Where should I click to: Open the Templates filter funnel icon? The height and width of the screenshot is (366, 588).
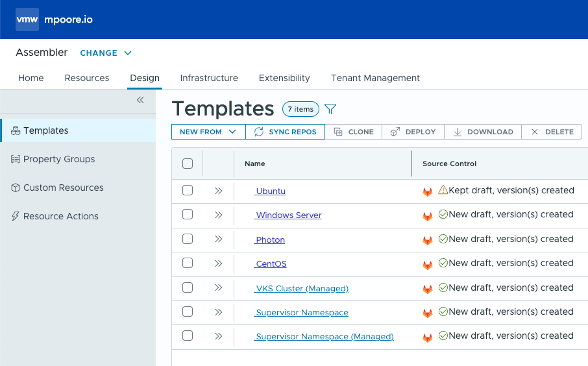tap(330, 109)
